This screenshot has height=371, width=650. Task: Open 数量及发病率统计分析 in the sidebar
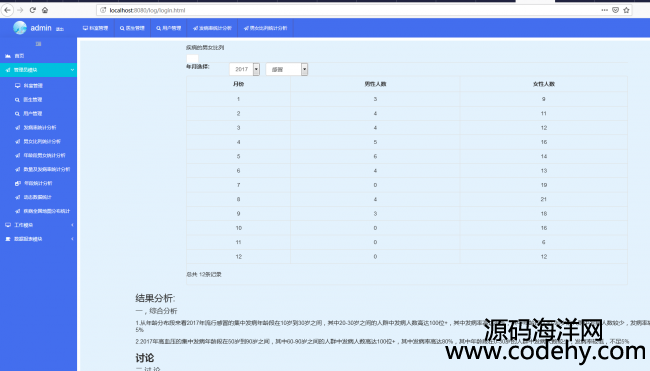(42, 169)
